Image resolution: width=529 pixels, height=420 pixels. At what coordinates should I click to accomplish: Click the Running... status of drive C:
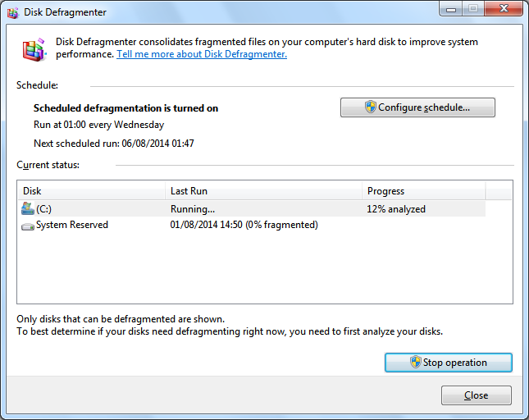[193, 209]
